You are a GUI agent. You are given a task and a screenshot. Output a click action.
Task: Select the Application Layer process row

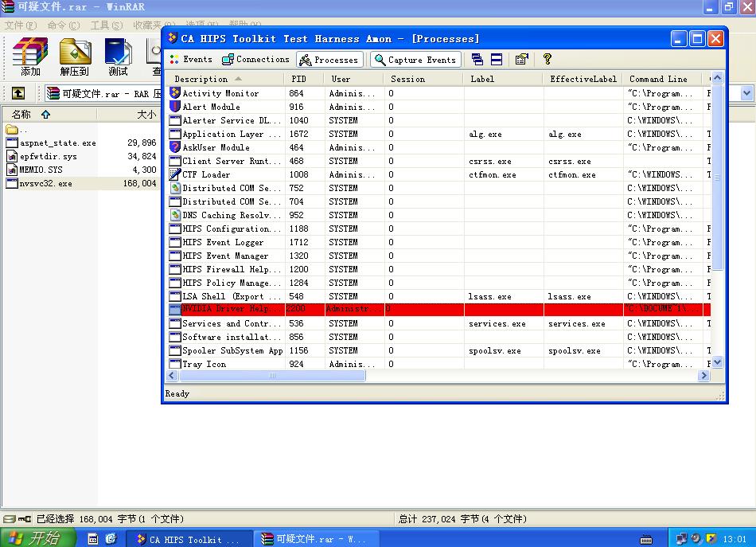tap(439, 134)
